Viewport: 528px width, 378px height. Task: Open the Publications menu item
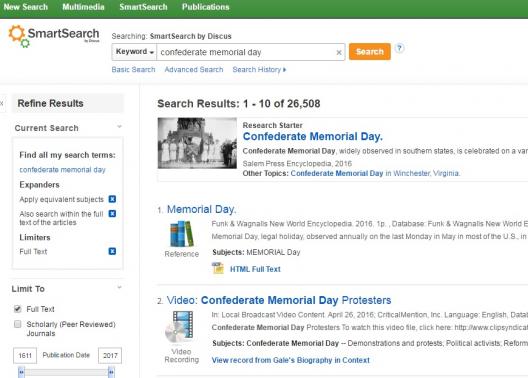coord(206,7)
